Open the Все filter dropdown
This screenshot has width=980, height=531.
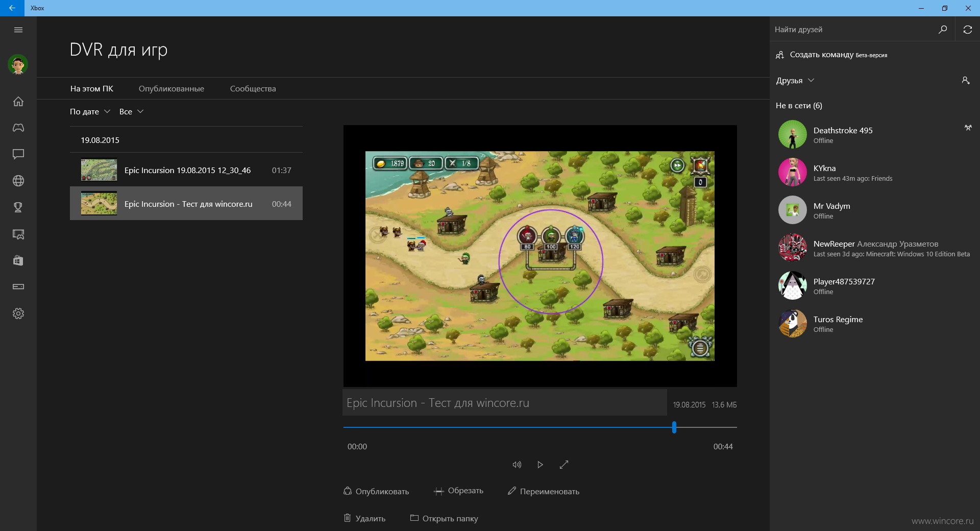(131, 111)
